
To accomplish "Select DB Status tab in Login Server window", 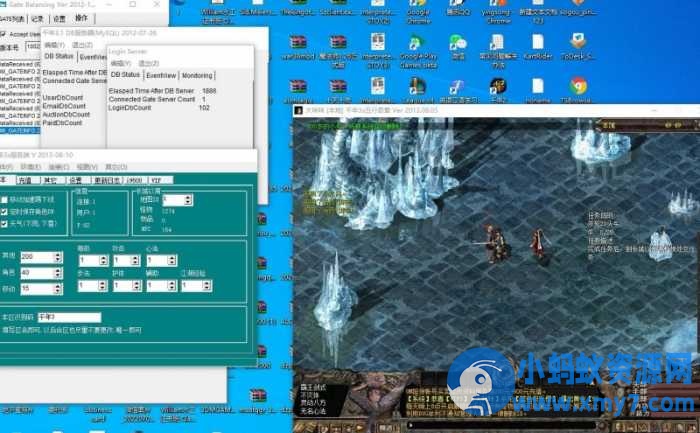I will [x=125, y=75].
